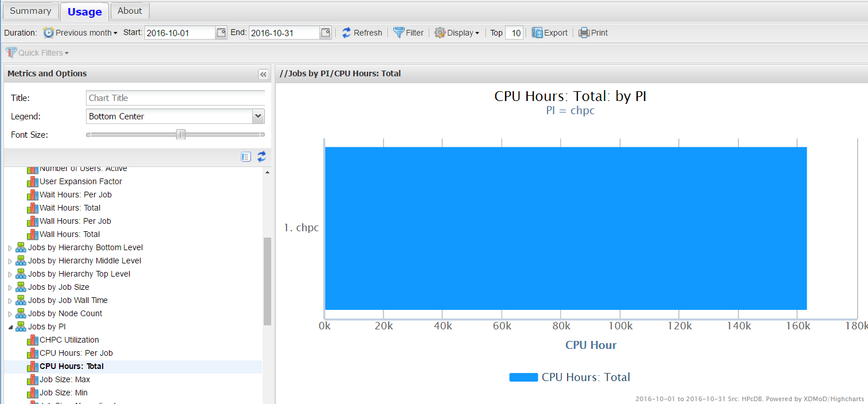Switch to the About tab

(x=130, y=11)
